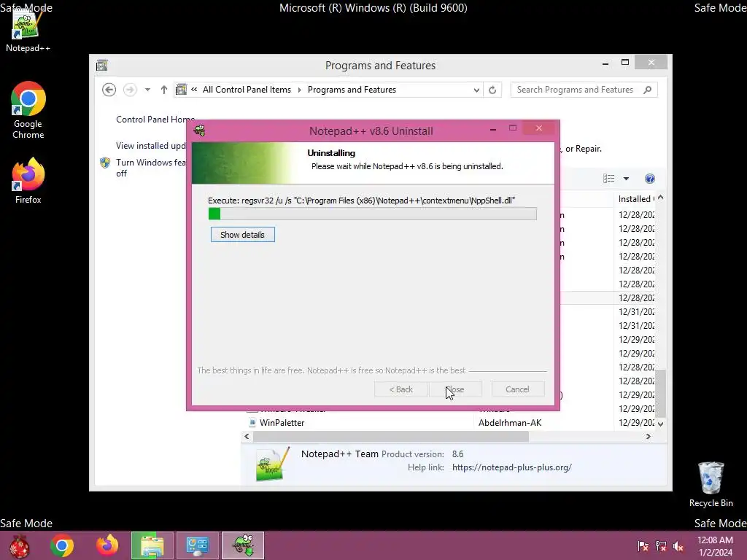This screenshot has width=747, height=560.
Task: Click the horizontal scrollbar right arrow
Action: 648,436
